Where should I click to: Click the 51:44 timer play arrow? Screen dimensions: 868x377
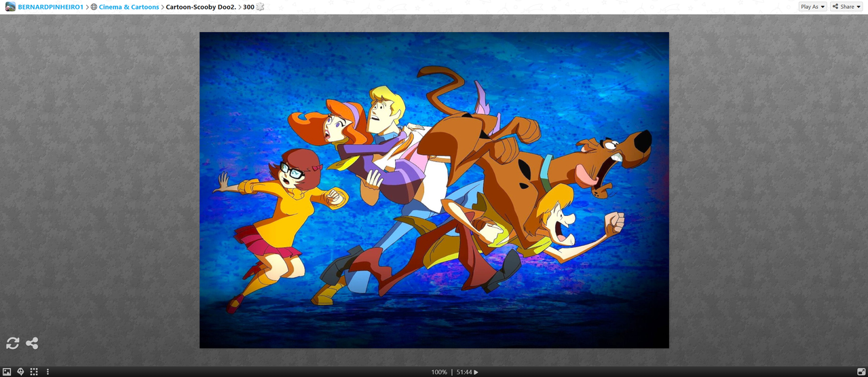tap(476, 372)
